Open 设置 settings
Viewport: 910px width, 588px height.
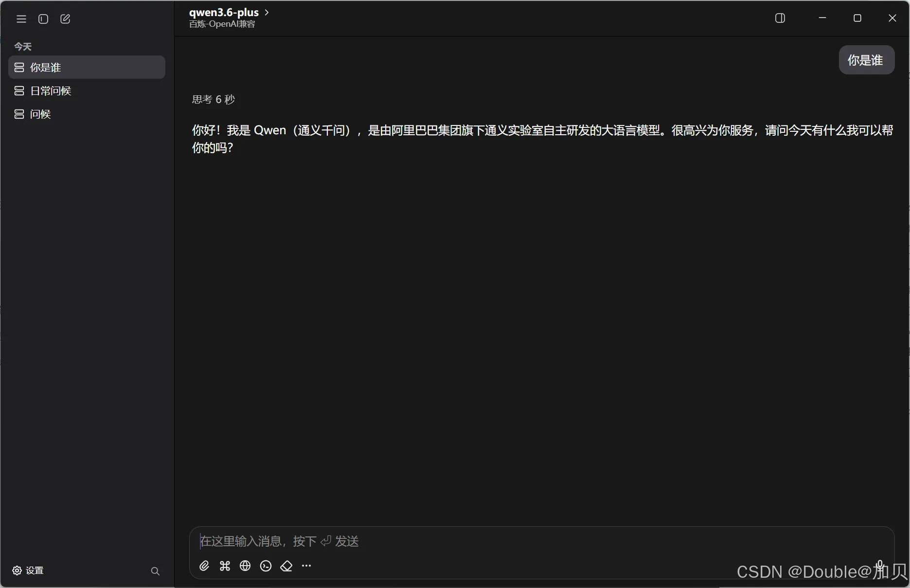tap(28, 570)
